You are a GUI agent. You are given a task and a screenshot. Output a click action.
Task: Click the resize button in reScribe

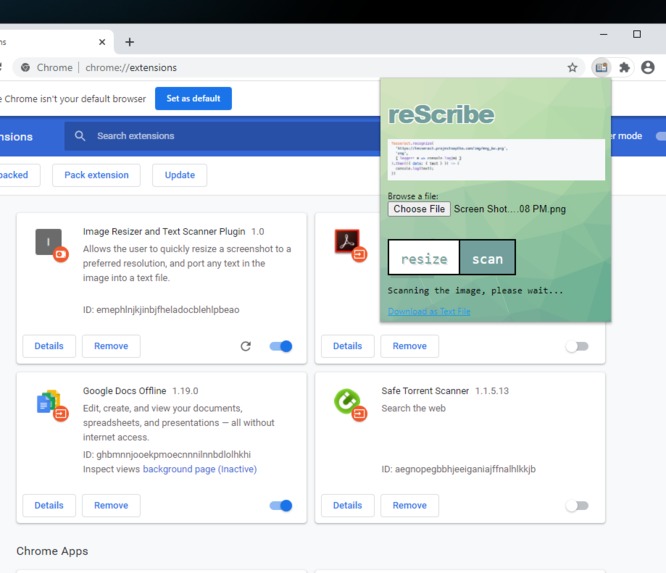click(x=424, y=257)
